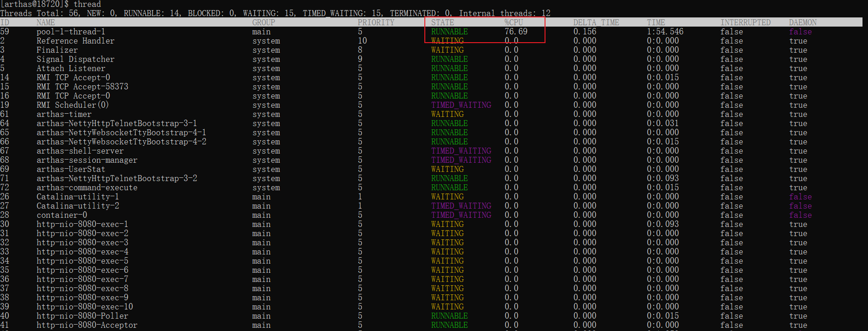Select the pool-1-thread-1 thread name
The image size is (868, 331).
(71, 32)
